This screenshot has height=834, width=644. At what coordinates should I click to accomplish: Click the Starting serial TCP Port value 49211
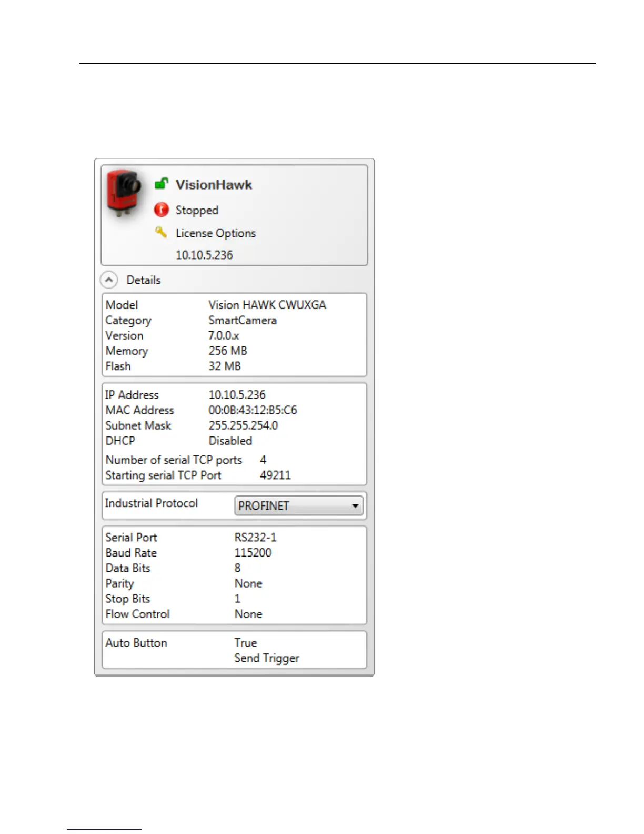[275, 475]
